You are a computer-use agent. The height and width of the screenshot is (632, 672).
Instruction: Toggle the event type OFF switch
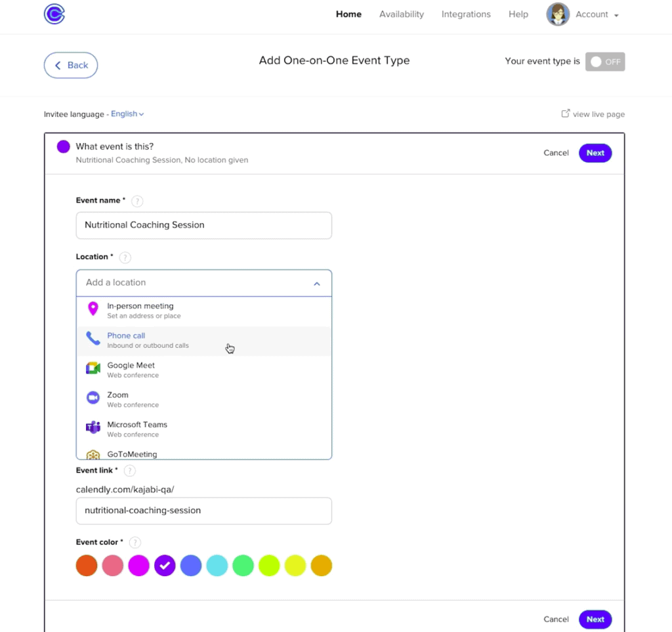604,62
